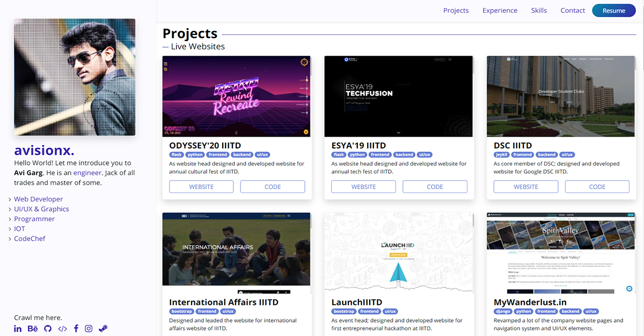Click the jeykll tag on DSC IIITD card

pos(502,154)
